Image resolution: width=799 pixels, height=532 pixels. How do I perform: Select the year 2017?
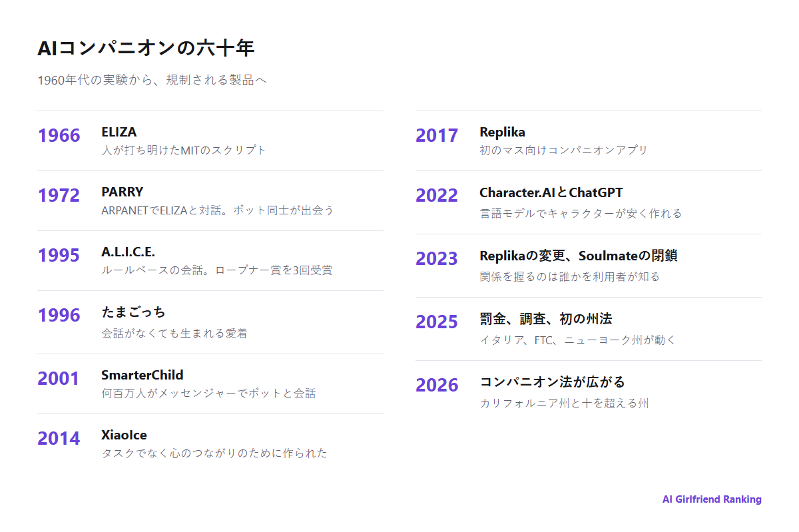(437, 136)
